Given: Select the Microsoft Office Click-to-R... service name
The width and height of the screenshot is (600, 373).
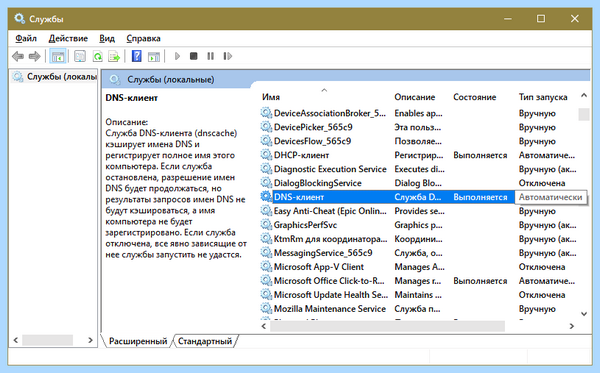Looking at the screenshot, I should coord(329,281).
